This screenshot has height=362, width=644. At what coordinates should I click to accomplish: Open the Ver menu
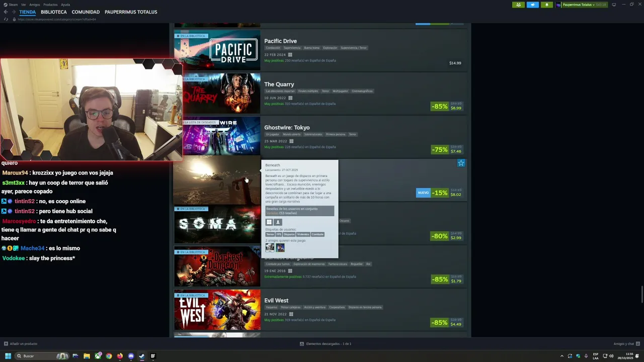click(23, 5)
